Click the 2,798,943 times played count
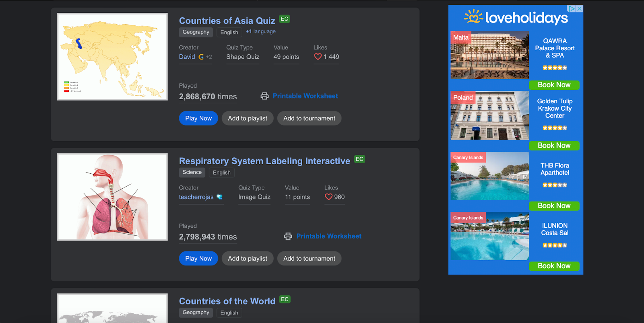This screenshot has width=644, height=323. pyautogui.click(x=208, y=237)
